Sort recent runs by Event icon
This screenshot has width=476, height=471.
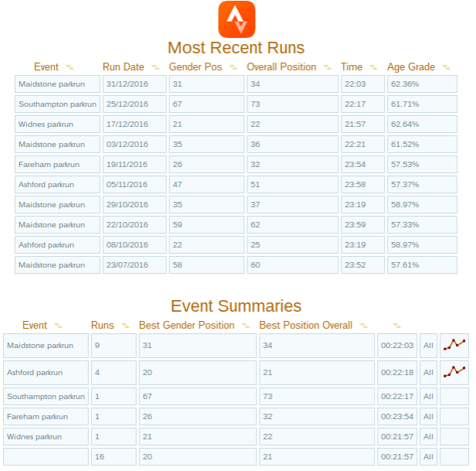coord(70,68)
